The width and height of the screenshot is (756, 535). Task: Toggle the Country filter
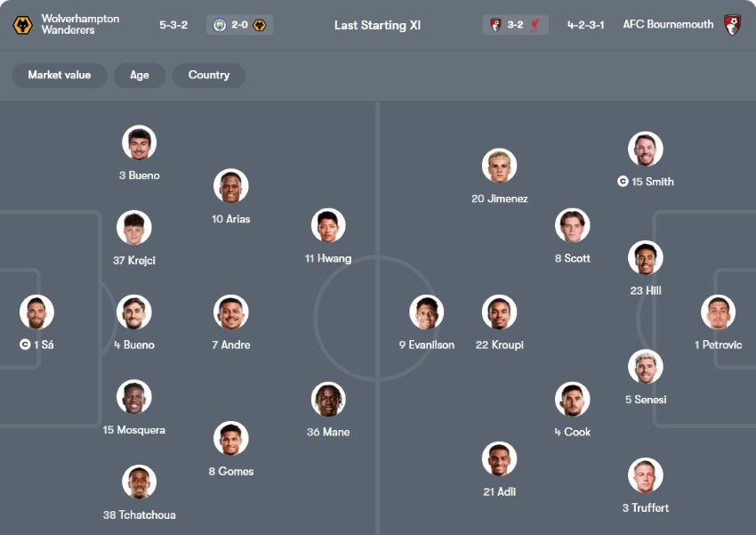(209, 75)
